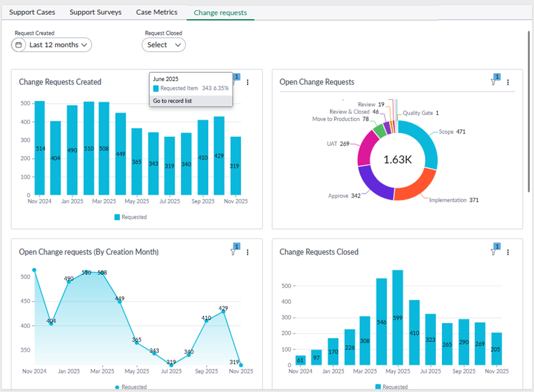Click calendar icon in Request Created filter
Screen dimensions: 534x392
click(x=19, y=45)
